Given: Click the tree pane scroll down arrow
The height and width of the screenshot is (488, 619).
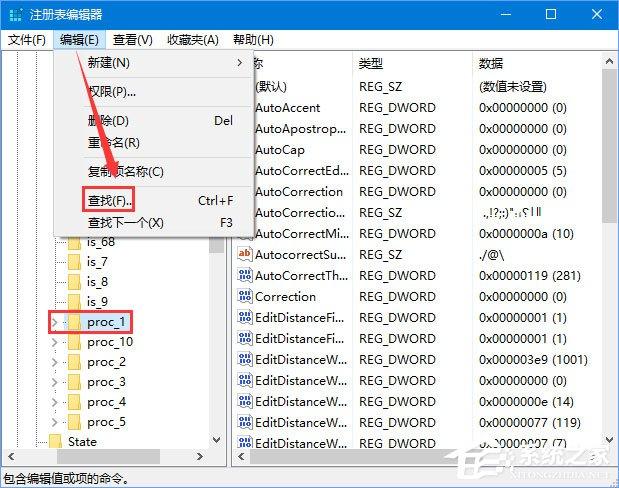Looking at the screenshot, I should pyautogui.click(x=217, y=439).
